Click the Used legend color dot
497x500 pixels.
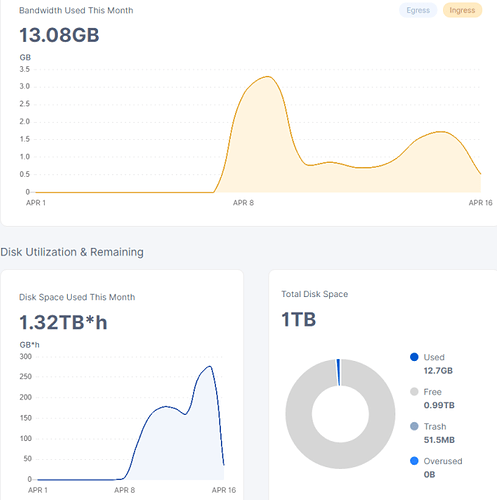coord(414,357)
